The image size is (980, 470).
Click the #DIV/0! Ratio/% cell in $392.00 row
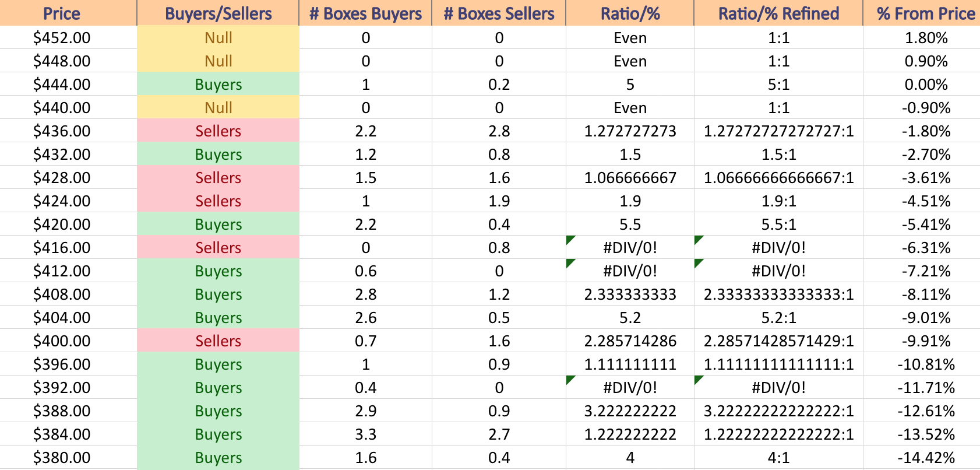coord(630,388)
